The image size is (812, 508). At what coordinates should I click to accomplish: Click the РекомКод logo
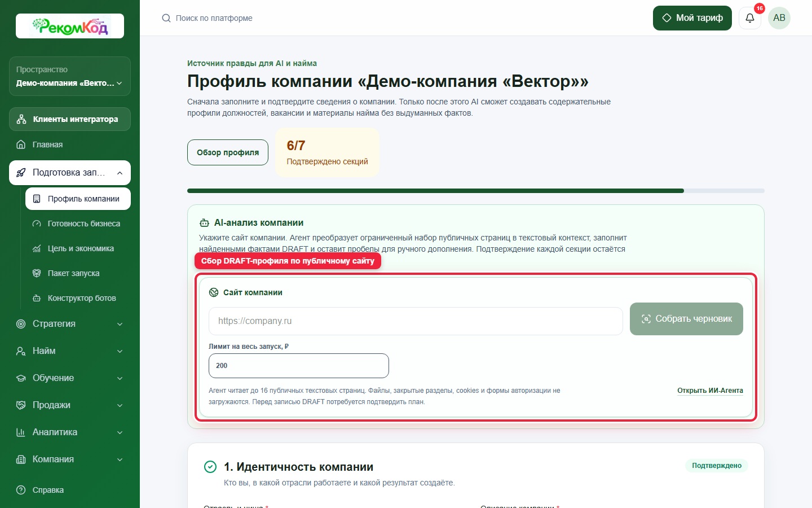coord(70,26)
